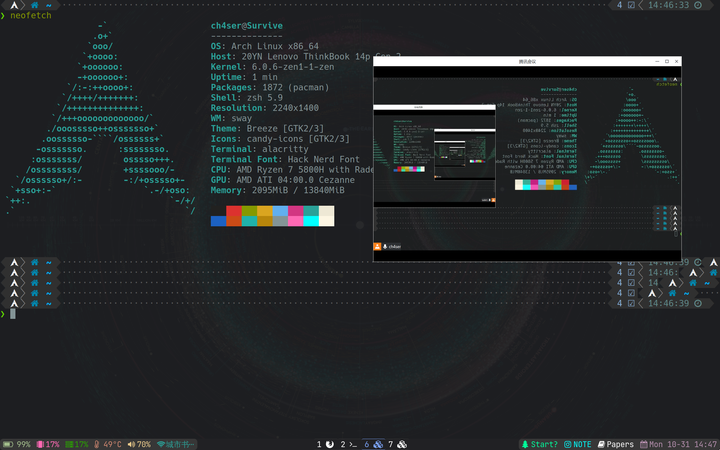This screenshot has height=450, width=720.
Task: Click the gray swatch in the terminal palette
Action: tap(280, 221)
